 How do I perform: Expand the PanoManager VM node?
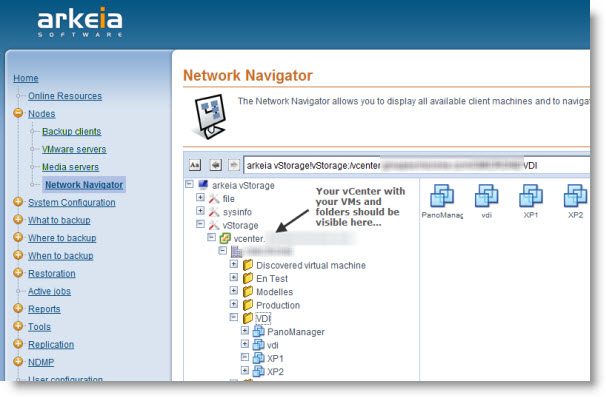click(x=245, y=331)
